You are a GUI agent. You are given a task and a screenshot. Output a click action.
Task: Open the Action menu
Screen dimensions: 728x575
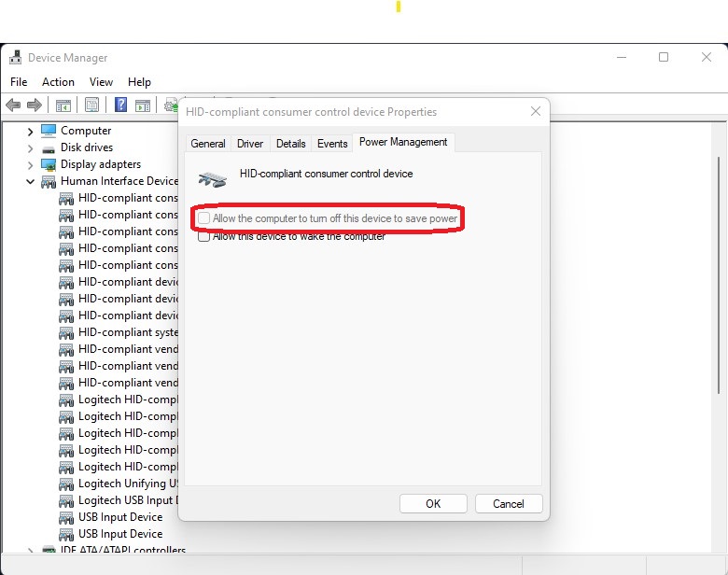58,82
